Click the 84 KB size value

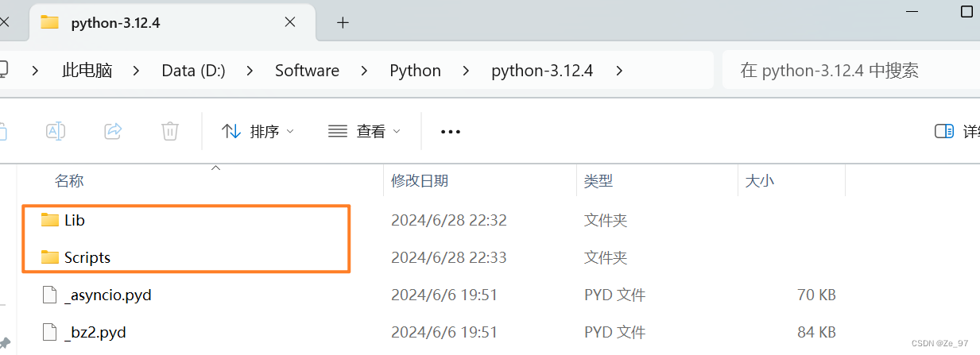pos(816,333)
